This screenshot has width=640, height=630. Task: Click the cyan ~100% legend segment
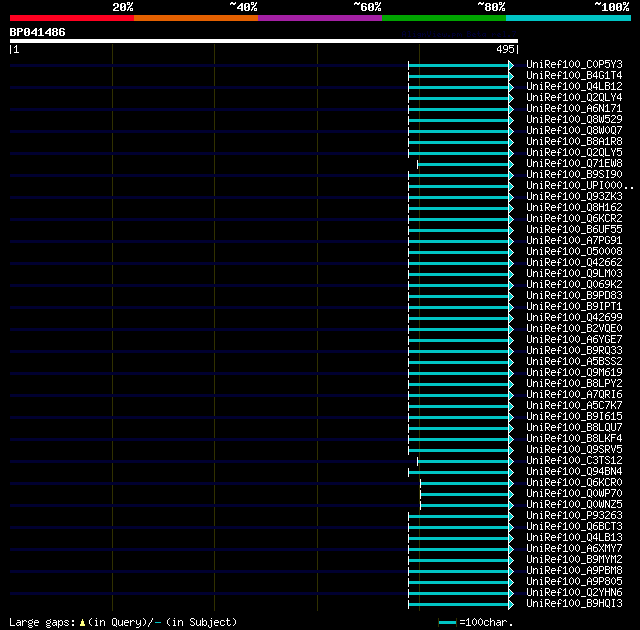[568, 18]
